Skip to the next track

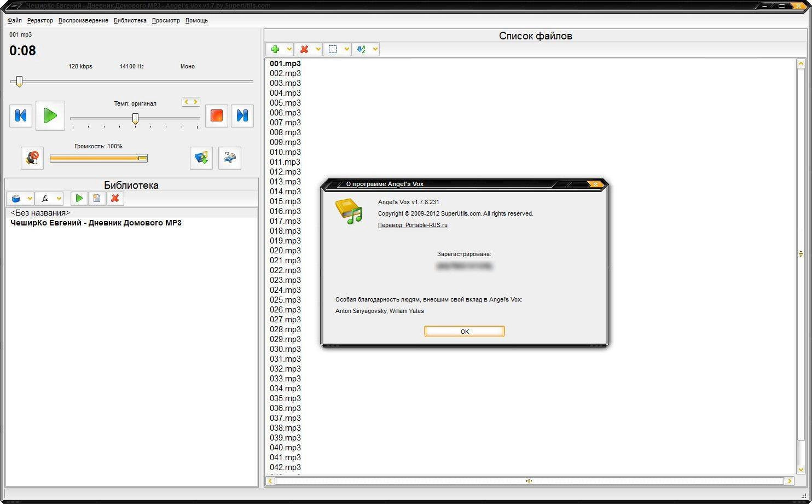coord(242,115)
